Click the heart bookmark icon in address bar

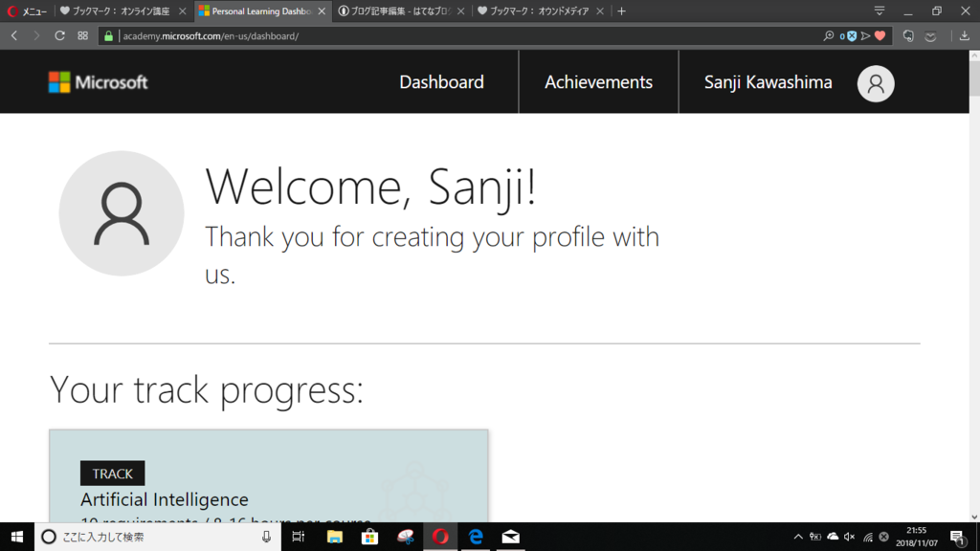pos(880,36)
